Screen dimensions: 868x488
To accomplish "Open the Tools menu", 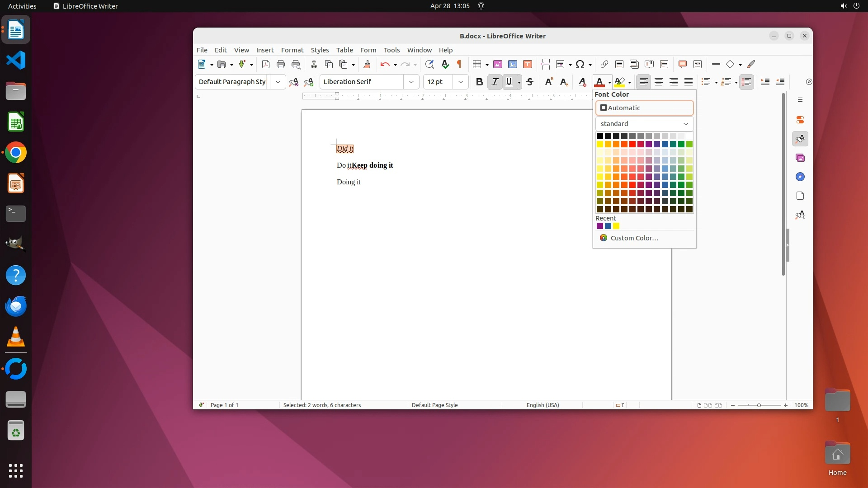I will tap(392, 50).
